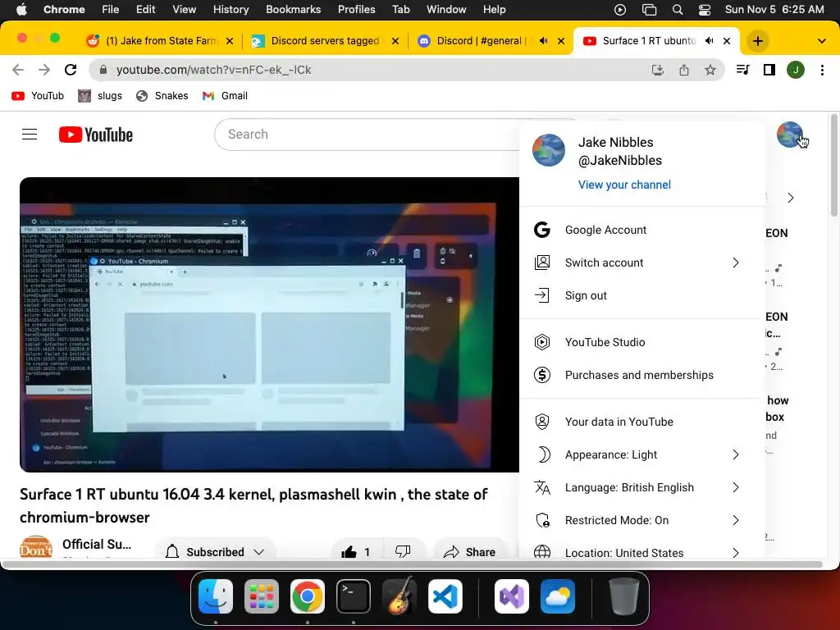Click Chrome profile J avatar
Image resolution: width=840 pixels, height=630 pixels.
pos(796,70)
